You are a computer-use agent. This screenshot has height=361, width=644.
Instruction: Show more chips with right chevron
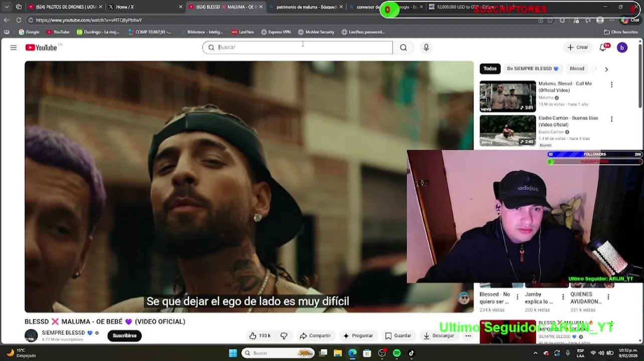[x=606, y=69]
